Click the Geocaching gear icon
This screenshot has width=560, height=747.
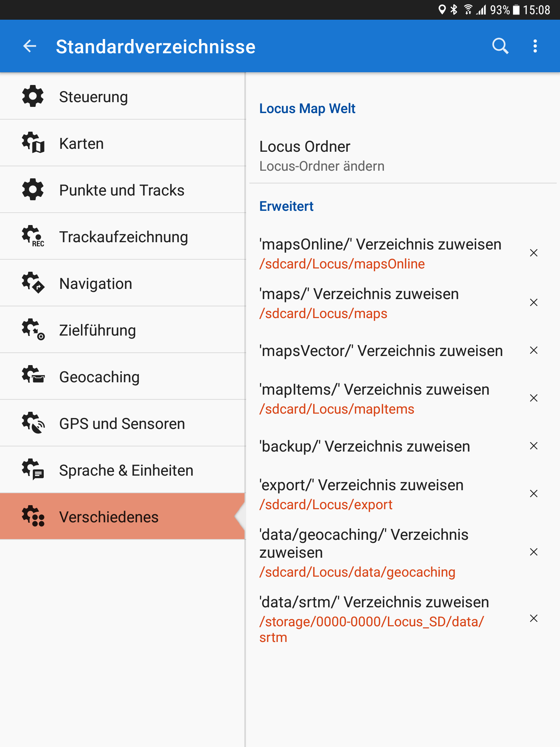(x=33, y=376)
